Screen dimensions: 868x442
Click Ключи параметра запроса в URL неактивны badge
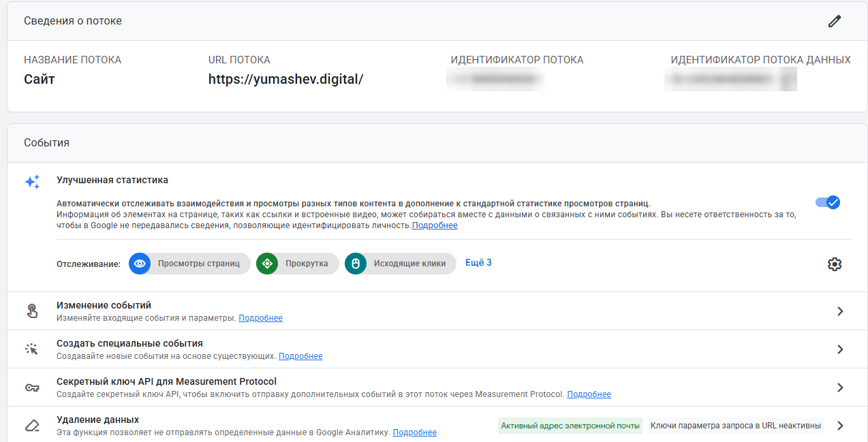tap(736, 426)
